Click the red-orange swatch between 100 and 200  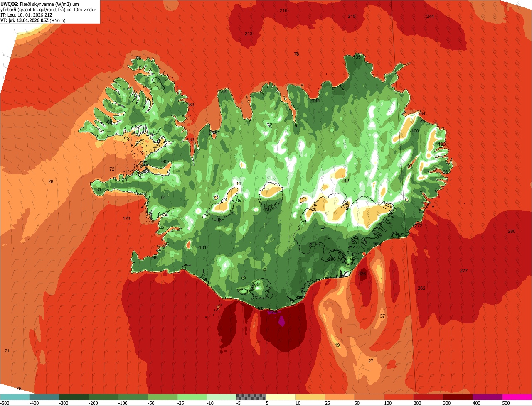(x=399, y=397)
